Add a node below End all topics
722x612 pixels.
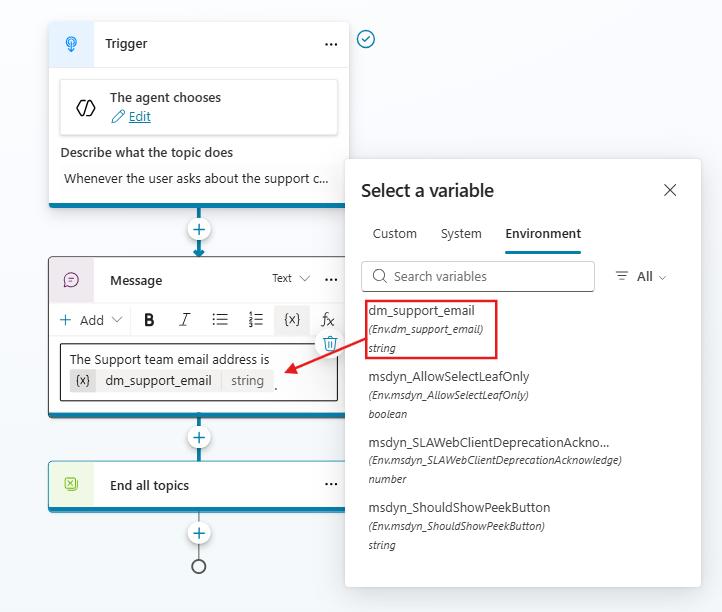tap(199, 533)
